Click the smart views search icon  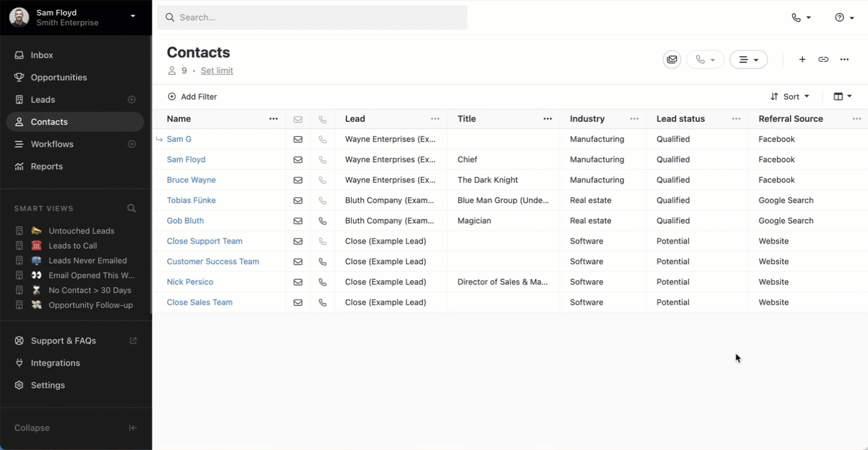132,208
